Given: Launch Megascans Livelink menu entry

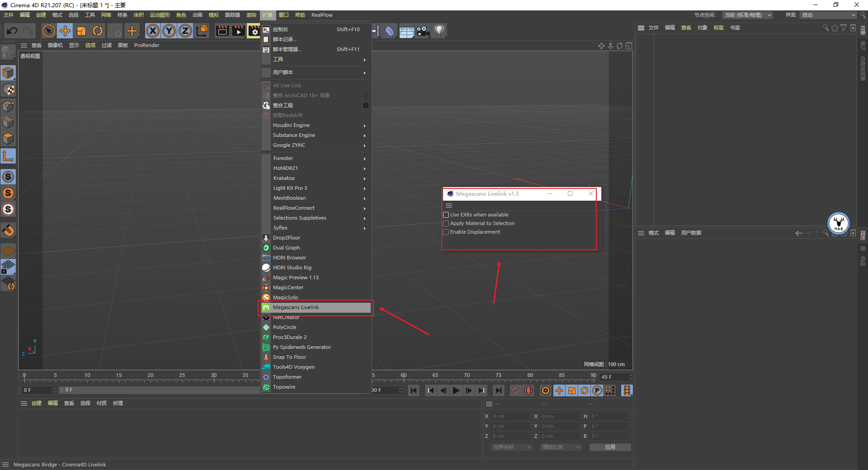Looking at the screenshot, I should [316, 307].
